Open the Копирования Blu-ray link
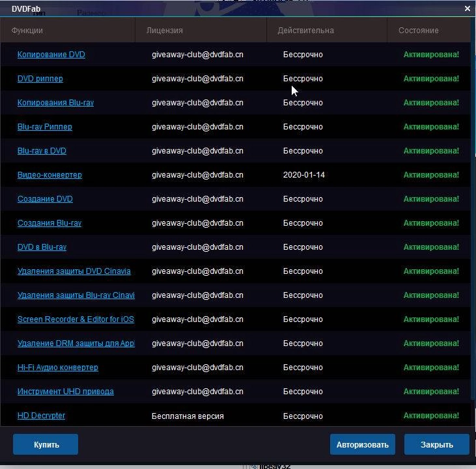The image size is (476, 469). tap(55, 103)
